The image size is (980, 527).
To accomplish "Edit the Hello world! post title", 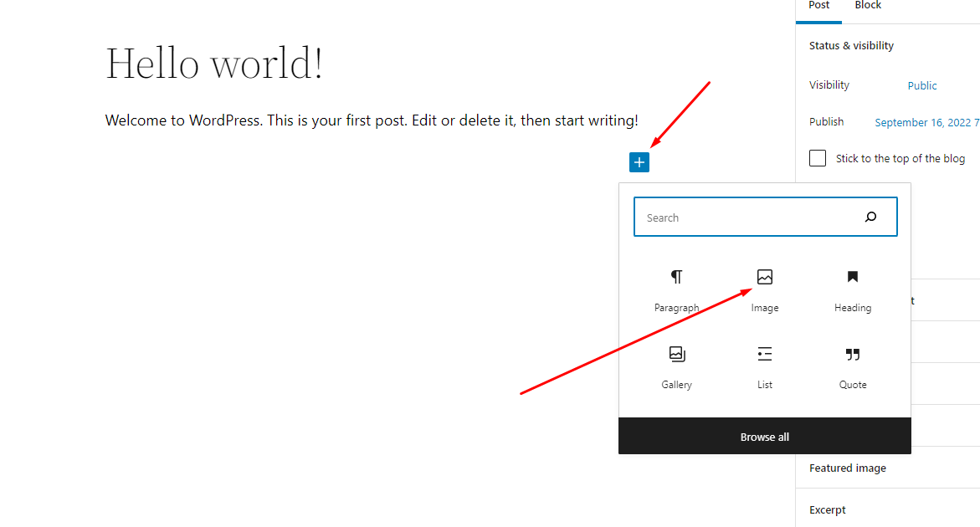I will pos(213,63).
